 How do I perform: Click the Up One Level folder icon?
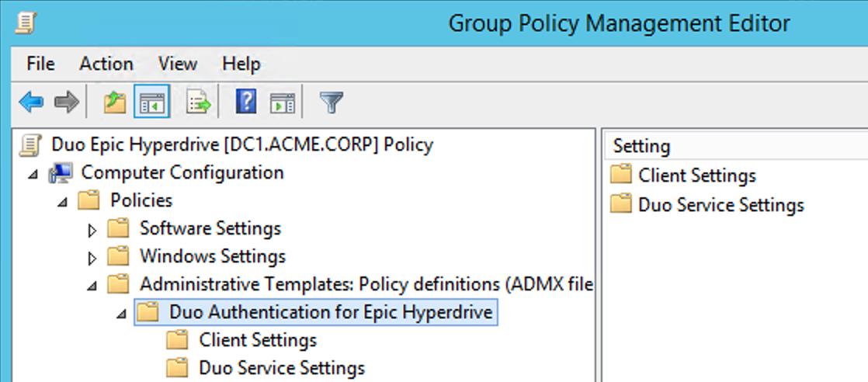click(x=115, y=102)
